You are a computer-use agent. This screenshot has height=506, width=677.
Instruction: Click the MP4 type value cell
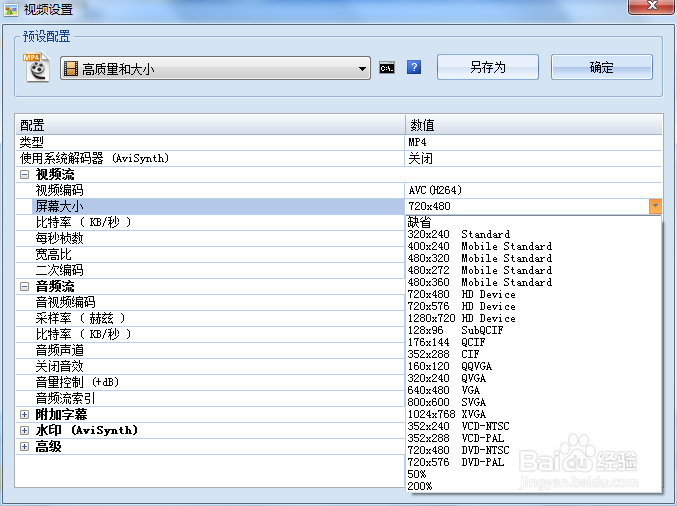534,142
